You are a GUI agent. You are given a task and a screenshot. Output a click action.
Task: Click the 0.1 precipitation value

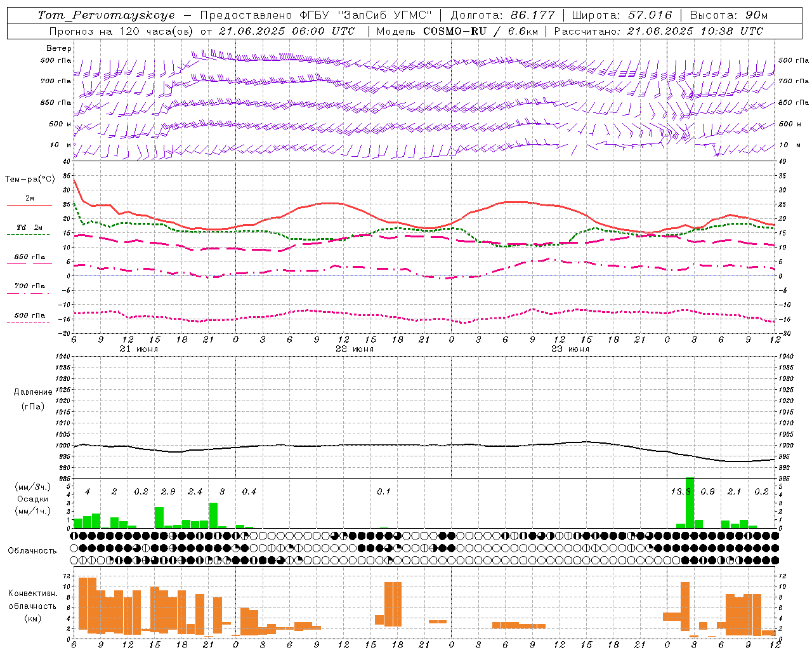[384, 492]
